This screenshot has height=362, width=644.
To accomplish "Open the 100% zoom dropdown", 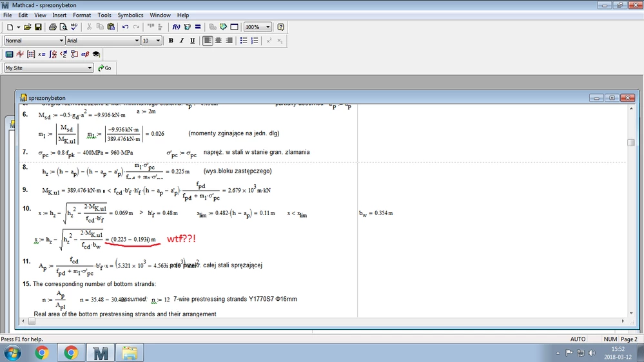I will tap(268, 27).
